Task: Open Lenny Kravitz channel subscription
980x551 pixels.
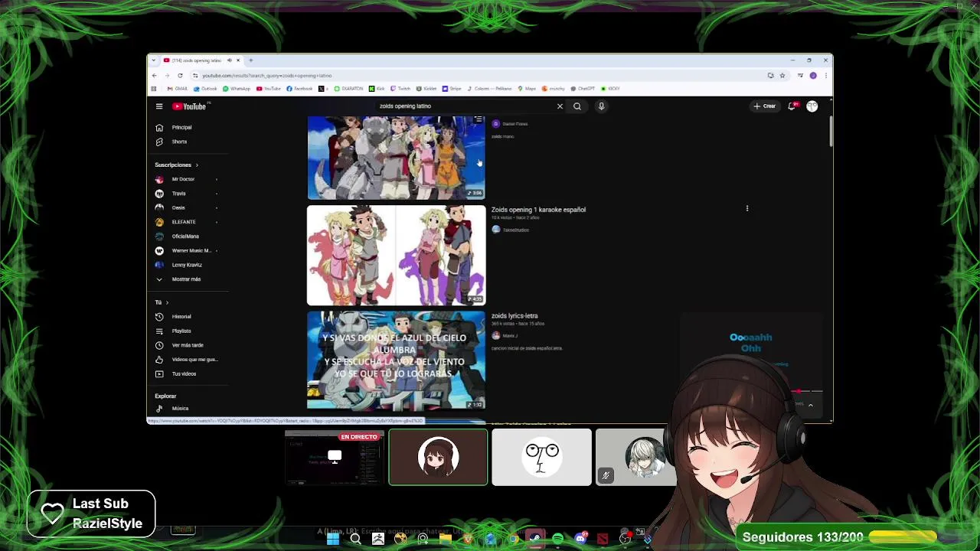Action: tap(188, 265)
